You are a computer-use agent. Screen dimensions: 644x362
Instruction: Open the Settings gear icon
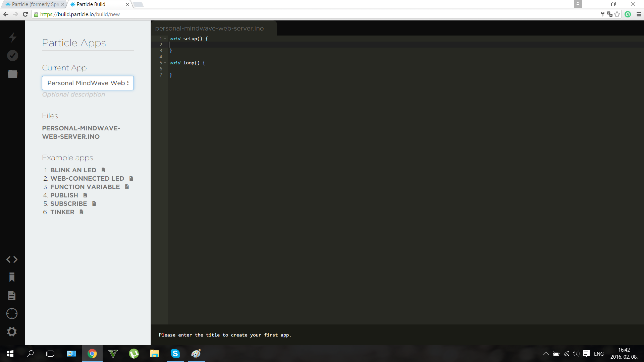12,332
